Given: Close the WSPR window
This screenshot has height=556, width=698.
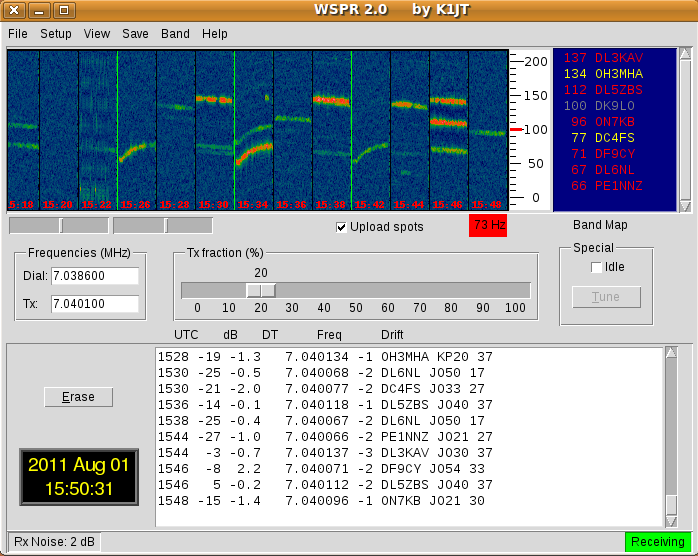Looking at the screenshot, I should [14, 10].
